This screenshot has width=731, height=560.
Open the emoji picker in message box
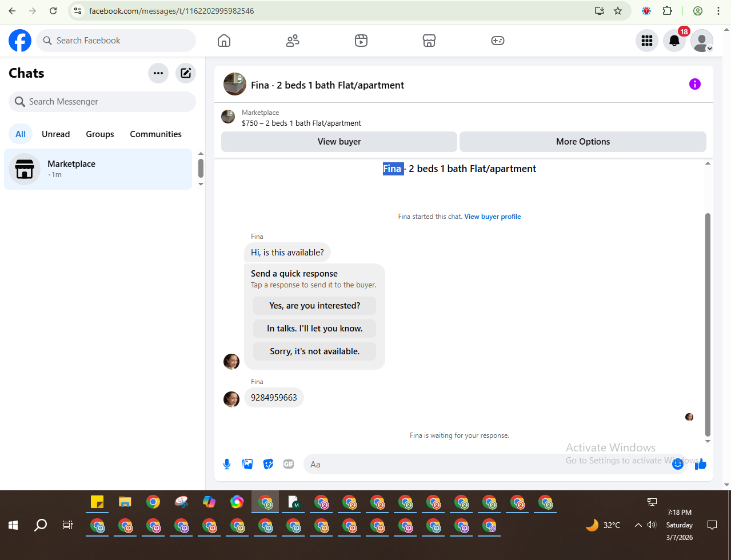point(678,464)
